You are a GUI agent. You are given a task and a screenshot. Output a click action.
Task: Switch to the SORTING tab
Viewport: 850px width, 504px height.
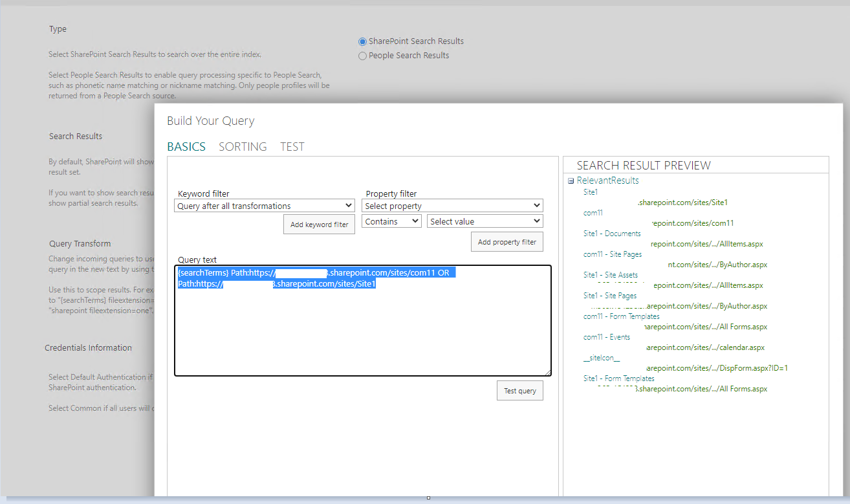(243, 147)
